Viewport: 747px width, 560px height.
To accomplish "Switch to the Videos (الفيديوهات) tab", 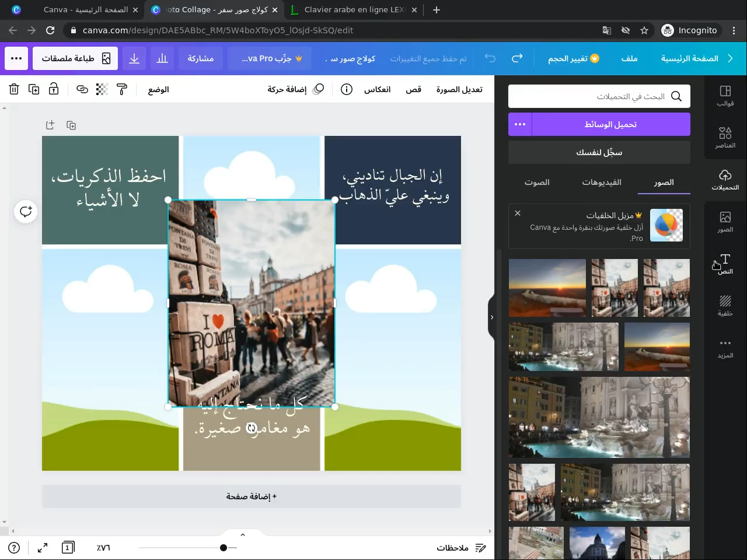I will point(601,183).
